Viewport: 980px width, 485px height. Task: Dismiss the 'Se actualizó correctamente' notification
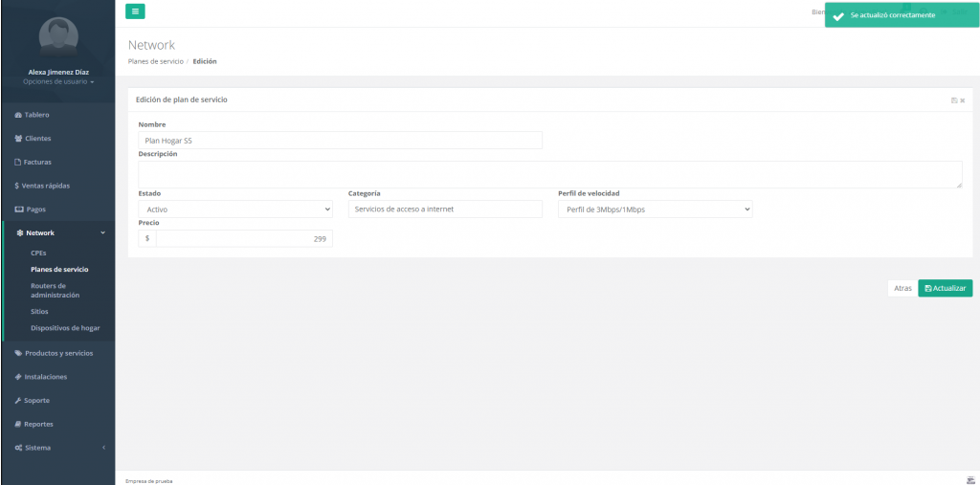pos(902,15)
